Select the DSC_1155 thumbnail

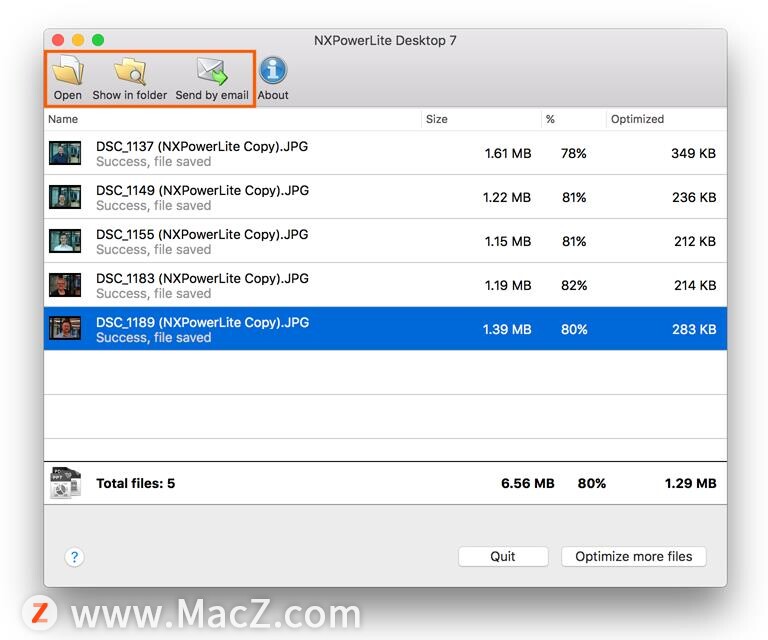(65, 241)
